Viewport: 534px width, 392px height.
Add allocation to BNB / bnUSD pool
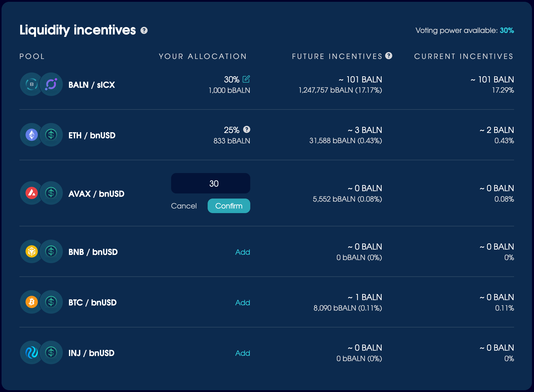242,252
